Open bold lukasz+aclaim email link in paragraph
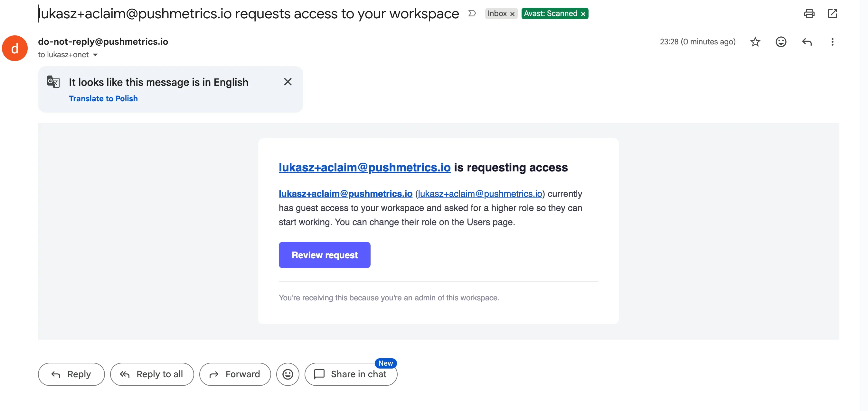Screen dimensions: 868x411 tap(345, 194)
